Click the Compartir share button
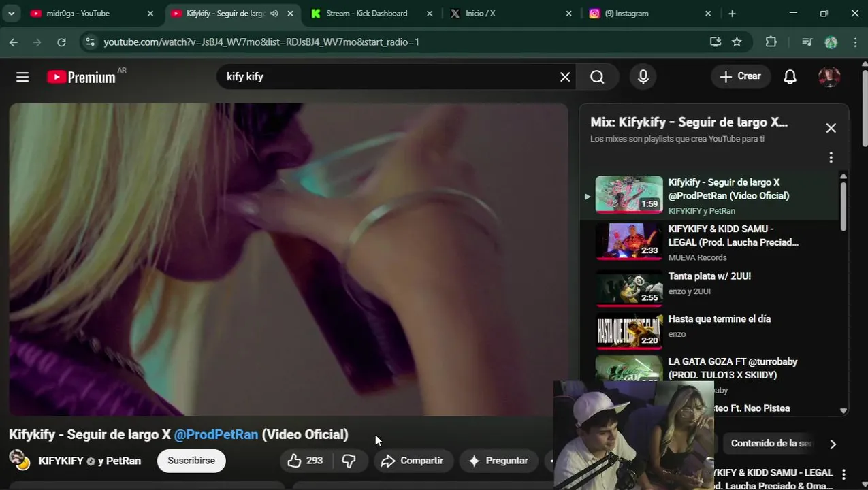This screenshot has height=490, width=868. point(413,461)
